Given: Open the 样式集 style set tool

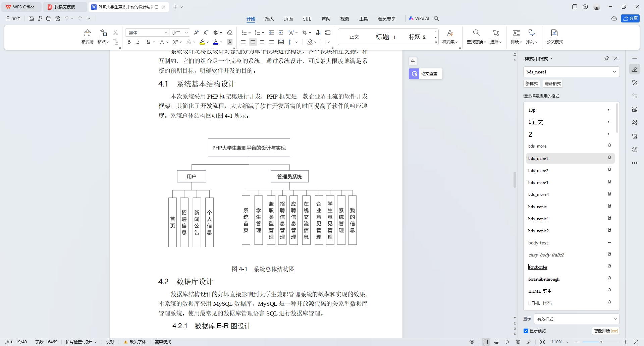Looking at the screenshot, I should pos(450,37).
